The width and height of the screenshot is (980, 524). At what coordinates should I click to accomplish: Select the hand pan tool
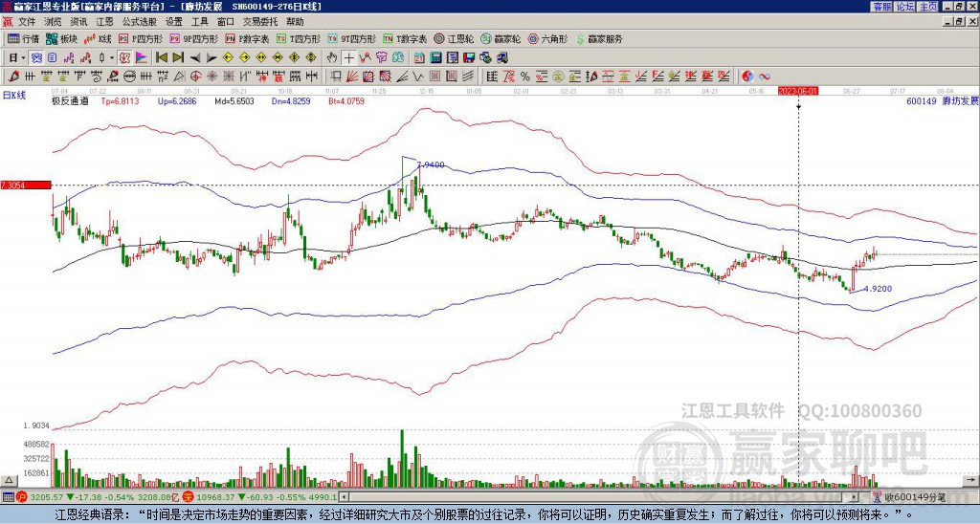tap(332, 58)
